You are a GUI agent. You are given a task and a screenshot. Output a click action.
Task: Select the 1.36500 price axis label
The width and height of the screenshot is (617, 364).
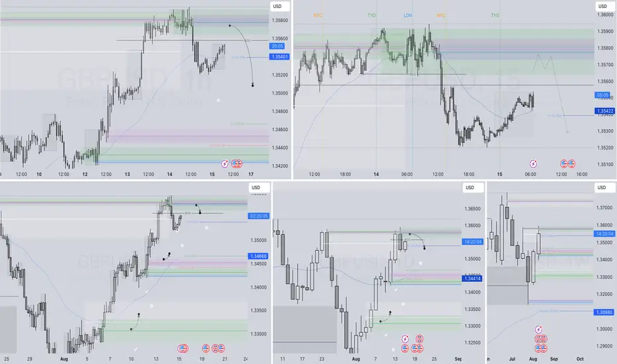(x=473, y=209)
